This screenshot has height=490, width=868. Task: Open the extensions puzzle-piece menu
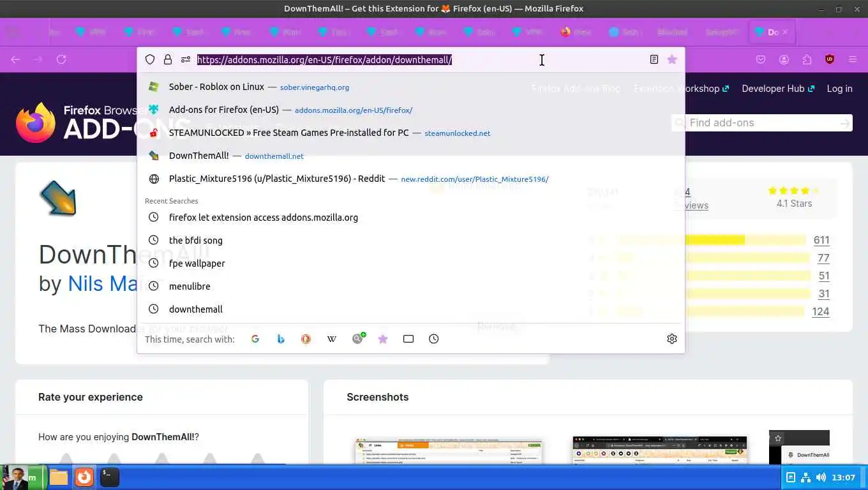pos(807,59)
